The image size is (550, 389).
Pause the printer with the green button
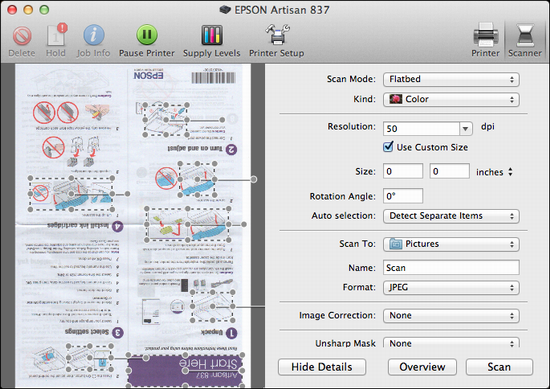tap(147, 35)
